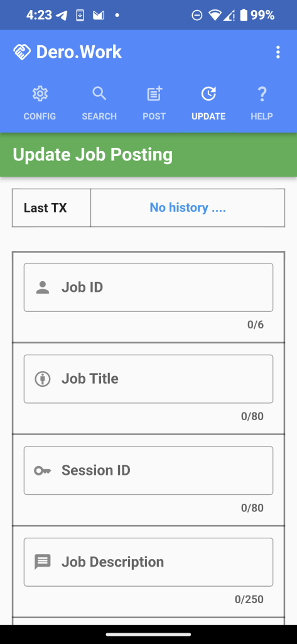Open the HELP tab label
The width and height of the screenshot is (297, 644).
262,116
